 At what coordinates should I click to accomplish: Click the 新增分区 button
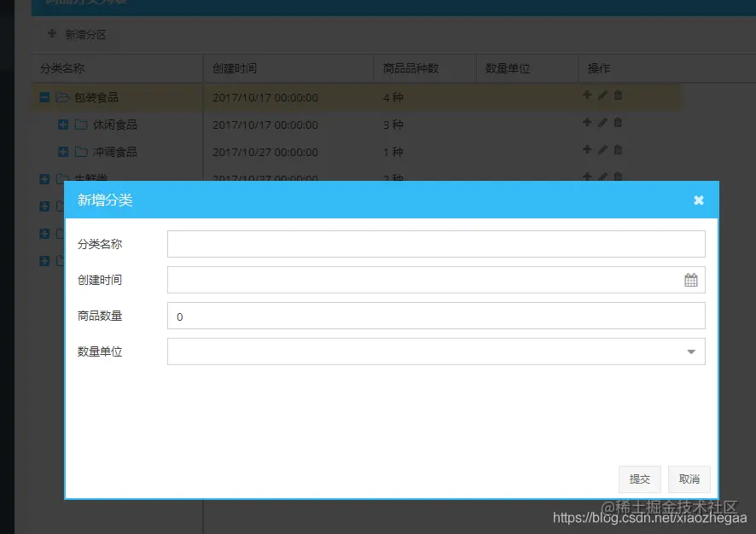(77, 34)
